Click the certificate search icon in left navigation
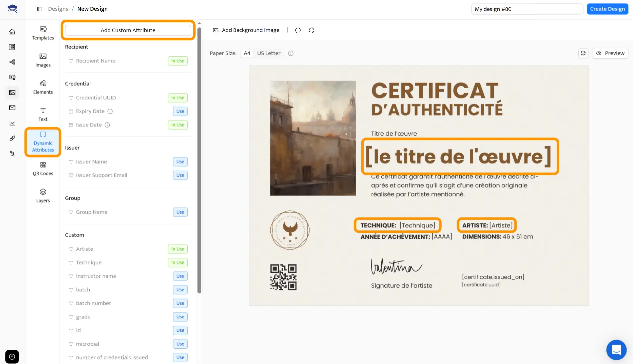This screenshot has height=364, width=633. pos(12,77)
